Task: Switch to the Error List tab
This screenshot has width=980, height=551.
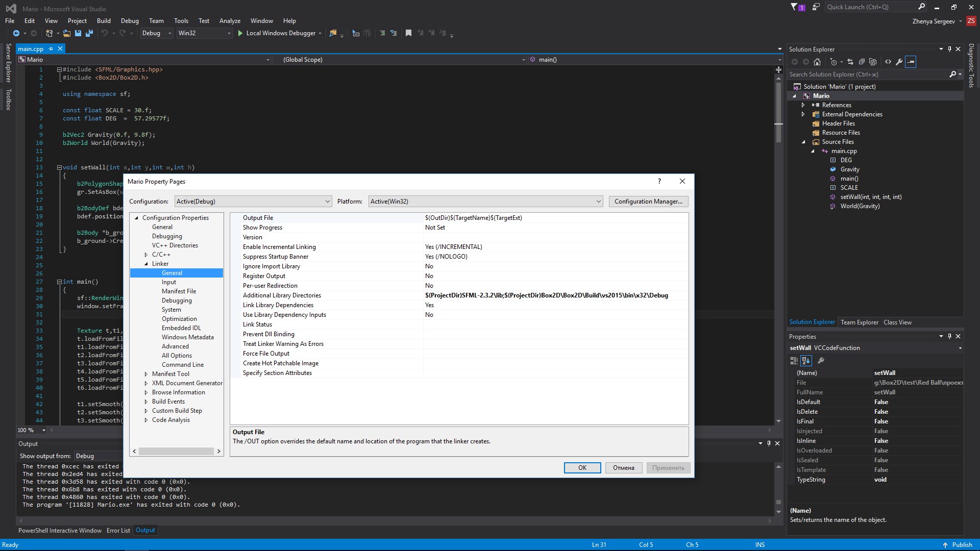Action: click(x=118, y=531)
